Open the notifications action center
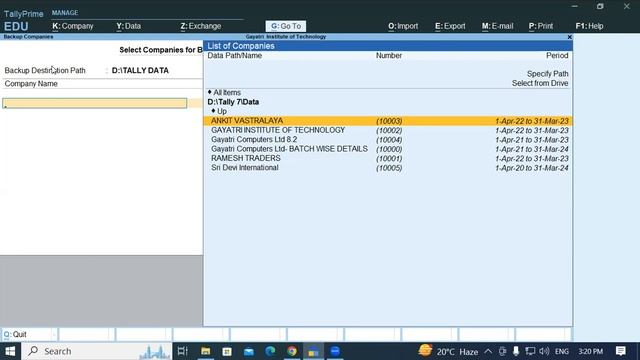The image size is (640, 360). [621, 351]
